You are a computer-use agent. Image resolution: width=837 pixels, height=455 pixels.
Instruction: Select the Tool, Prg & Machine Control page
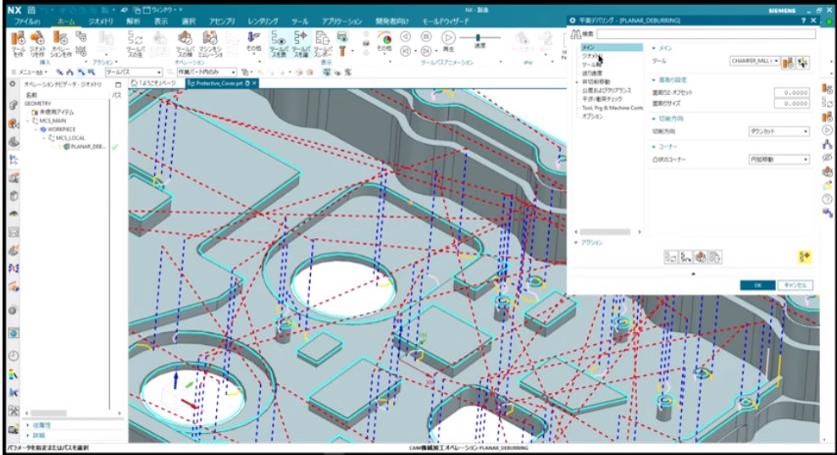[x=612, y=107]
